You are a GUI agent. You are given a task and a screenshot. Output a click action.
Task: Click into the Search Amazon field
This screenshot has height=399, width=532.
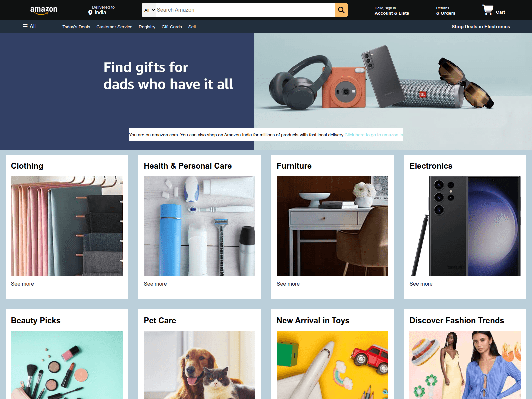[245, 10]
